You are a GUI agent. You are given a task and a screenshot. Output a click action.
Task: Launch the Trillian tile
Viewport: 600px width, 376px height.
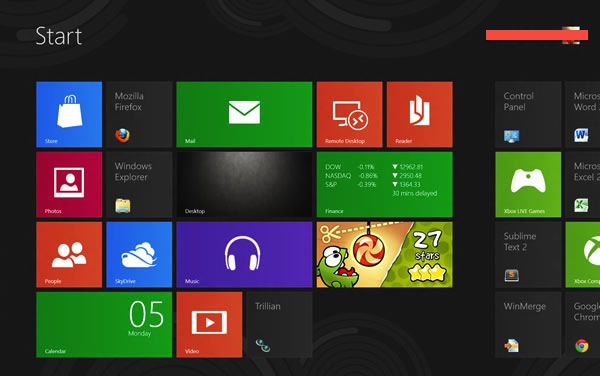point(279,325)
